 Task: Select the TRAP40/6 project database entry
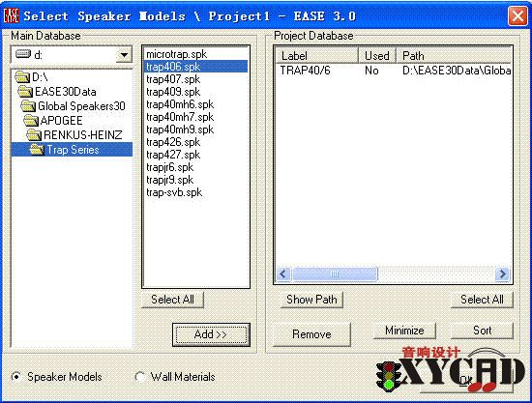pos(394,71)
